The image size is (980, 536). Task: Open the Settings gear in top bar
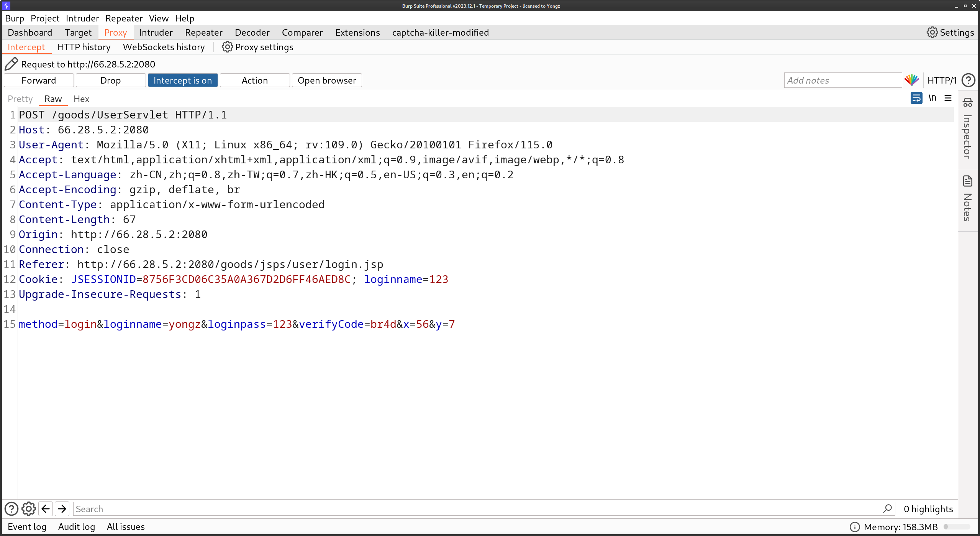tap(950, 33)
